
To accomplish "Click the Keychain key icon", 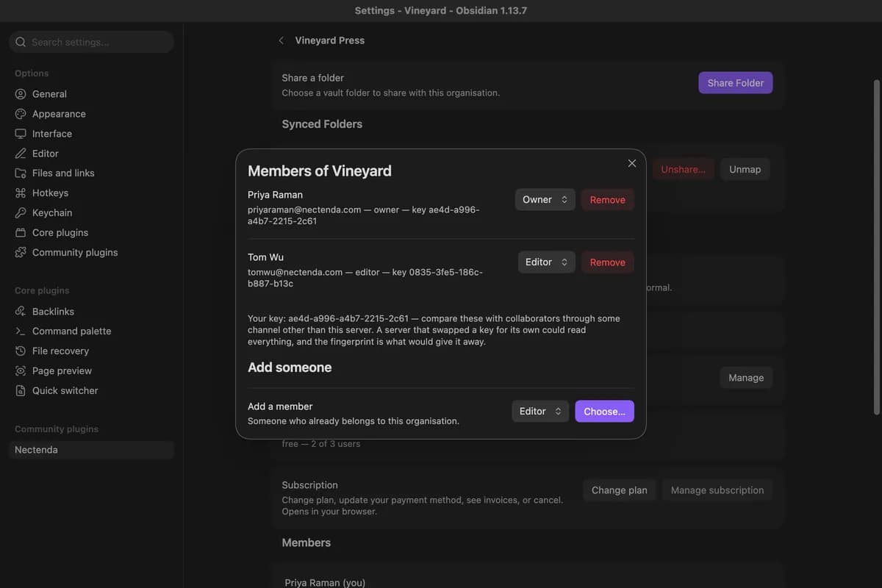I will coord(21,212).
